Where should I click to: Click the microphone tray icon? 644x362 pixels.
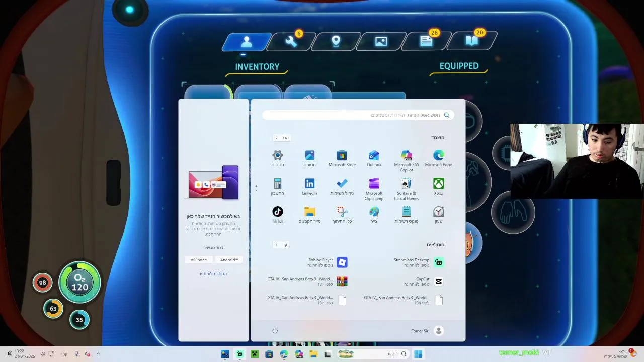[x=76, y=354]
